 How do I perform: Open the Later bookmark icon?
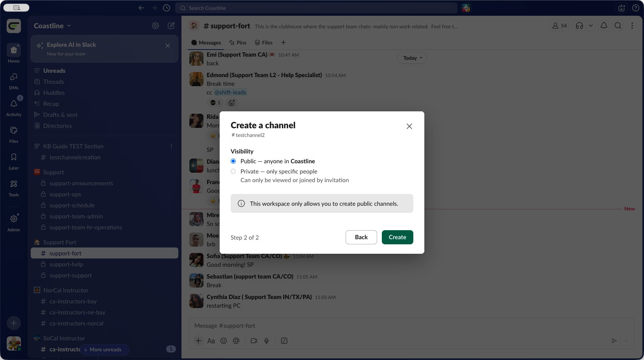[14, 161]
